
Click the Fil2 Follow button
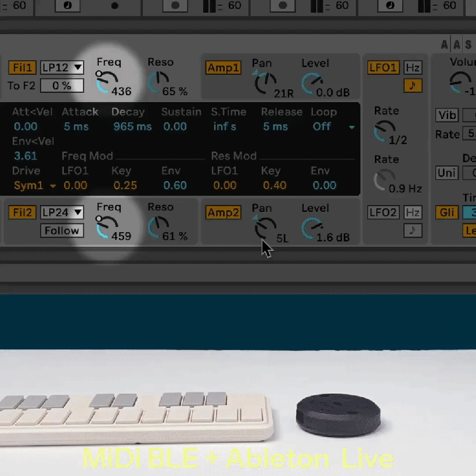tap(62, 230)
